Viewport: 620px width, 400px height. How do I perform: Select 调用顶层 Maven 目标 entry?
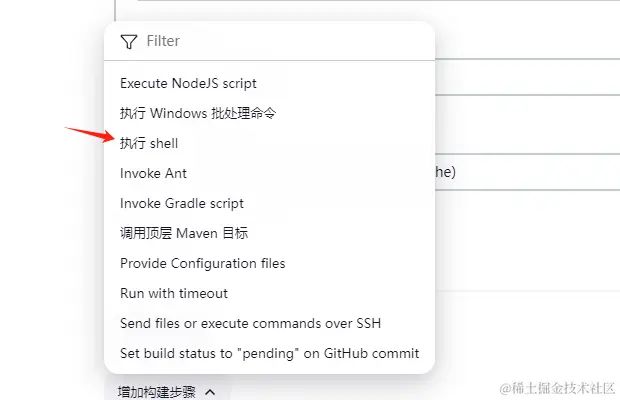[269, 233]
